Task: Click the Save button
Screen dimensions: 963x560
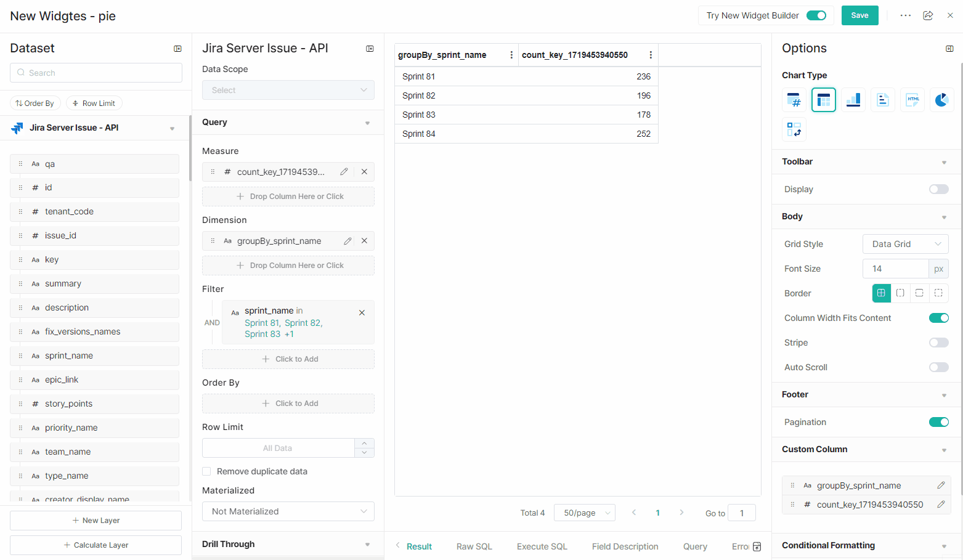Action: pos(859,15)
